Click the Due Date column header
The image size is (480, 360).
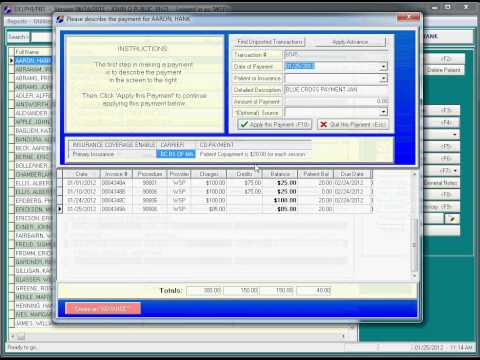tap(352, 174)
